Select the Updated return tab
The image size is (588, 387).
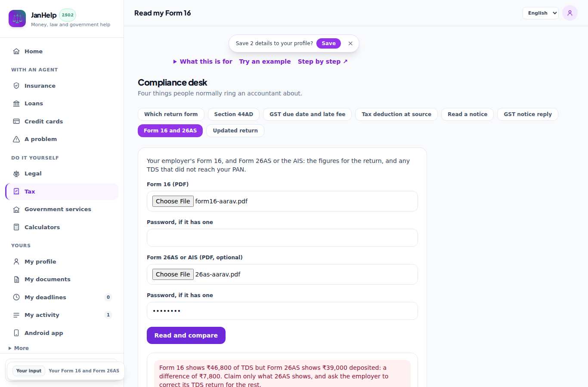[x=235, y=131]
